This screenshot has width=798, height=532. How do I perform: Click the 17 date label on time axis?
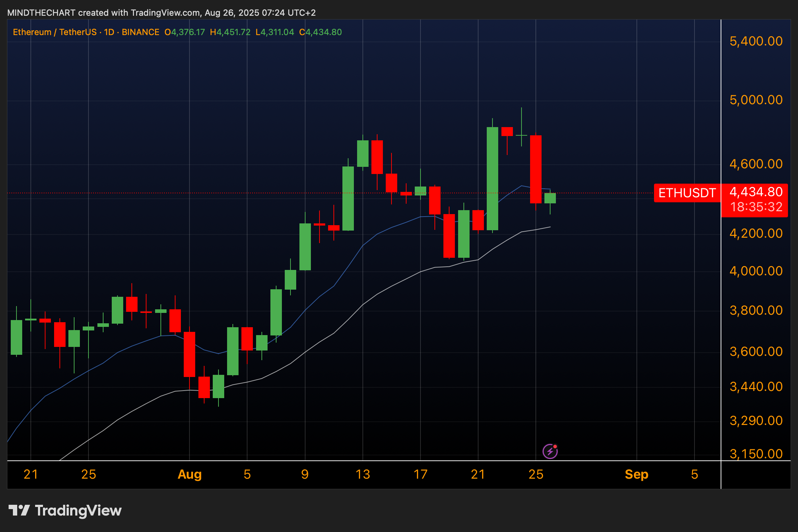(x=420, y=474)
